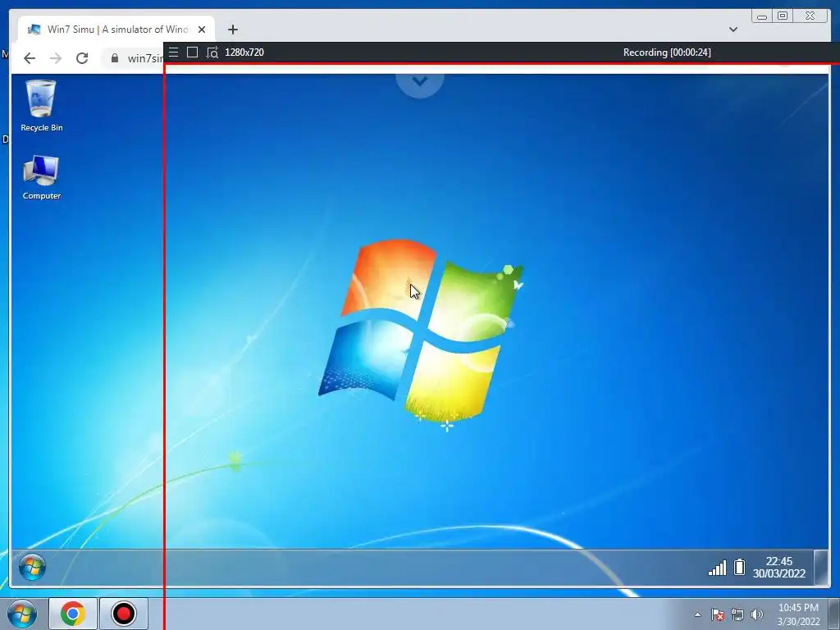Click the volume speaker tray icon
The width and height of the screenshot is (840, 630).
point(757,614)
